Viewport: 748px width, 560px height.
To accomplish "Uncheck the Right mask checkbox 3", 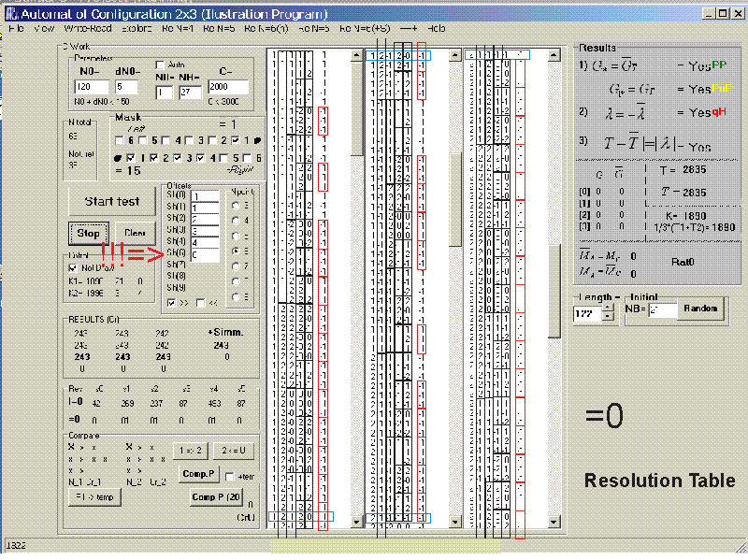I will [x=177, y=158].
